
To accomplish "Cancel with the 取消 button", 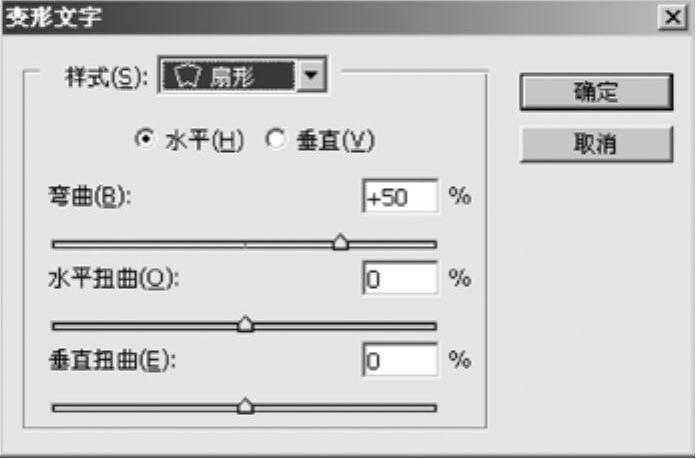I will click(597, 144).
